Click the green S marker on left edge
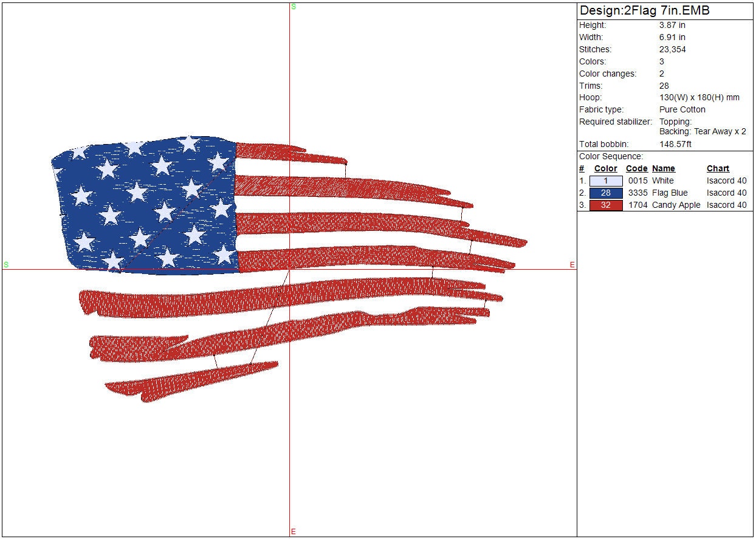 click(x=6, y=265)
